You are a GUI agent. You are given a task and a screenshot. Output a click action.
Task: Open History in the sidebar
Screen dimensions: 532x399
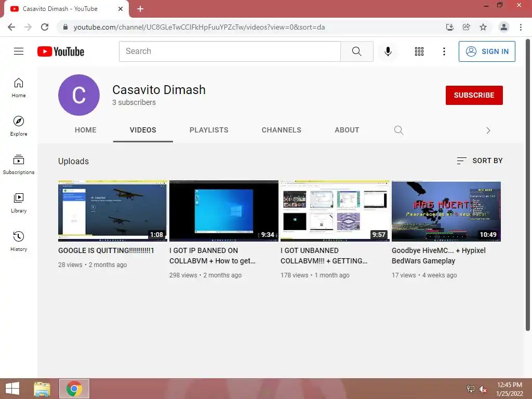pos(19,241)
